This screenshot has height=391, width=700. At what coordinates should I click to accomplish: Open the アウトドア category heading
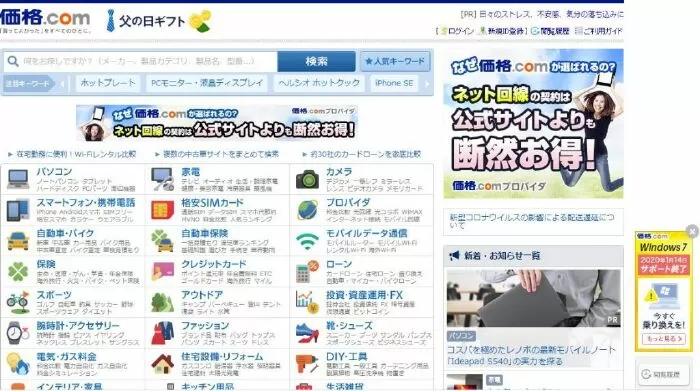[202, 295]
